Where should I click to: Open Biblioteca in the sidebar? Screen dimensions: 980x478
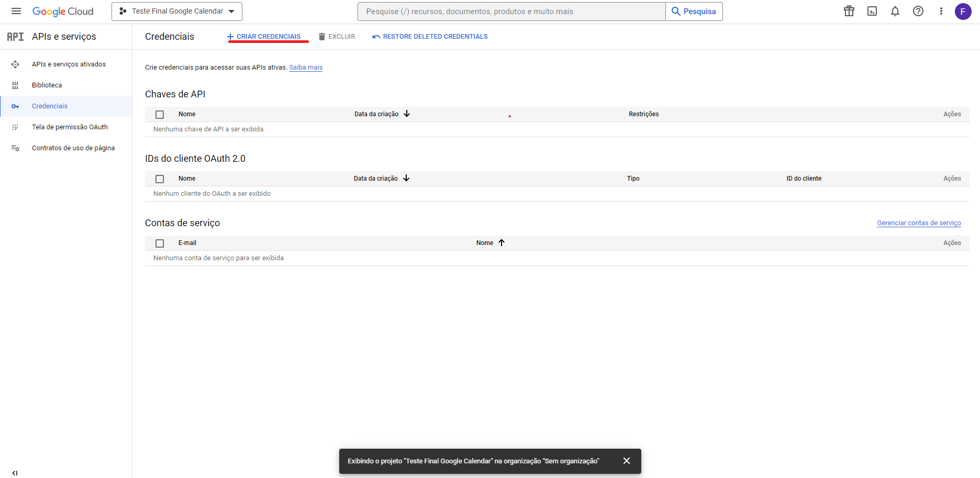[x=47, y=85]
